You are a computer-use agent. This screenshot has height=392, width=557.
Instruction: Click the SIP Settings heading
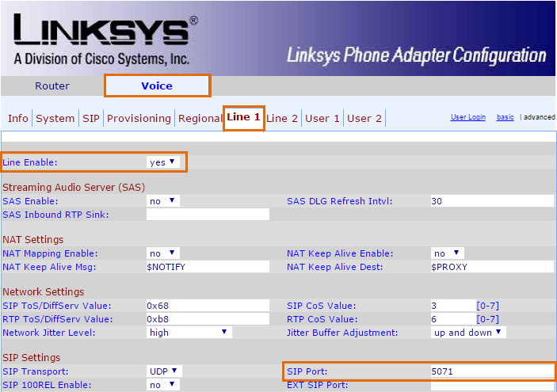tap(31, 358)
